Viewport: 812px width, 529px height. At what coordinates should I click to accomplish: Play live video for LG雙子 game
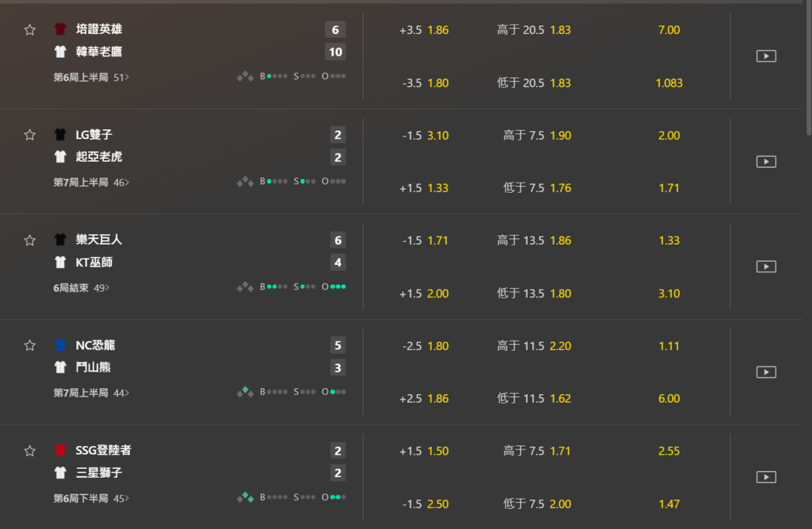click(x=766, y=162)
